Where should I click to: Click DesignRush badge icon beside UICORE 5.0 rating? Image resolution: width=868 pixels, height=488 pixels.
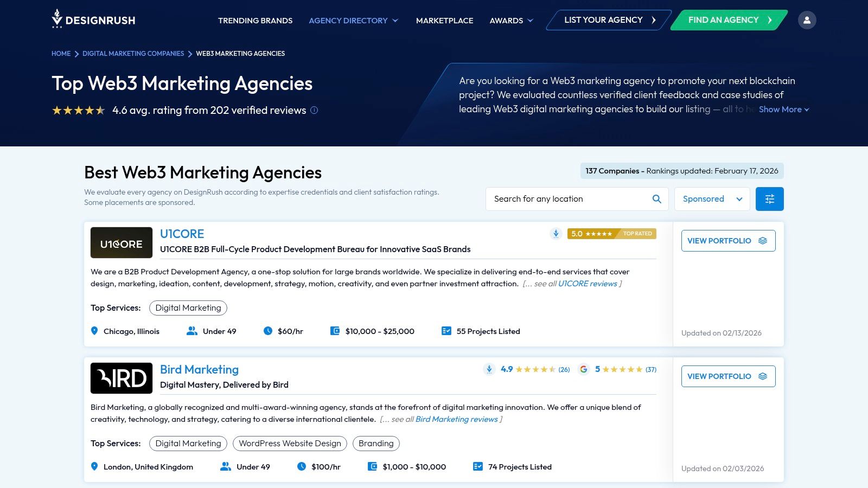556,234
